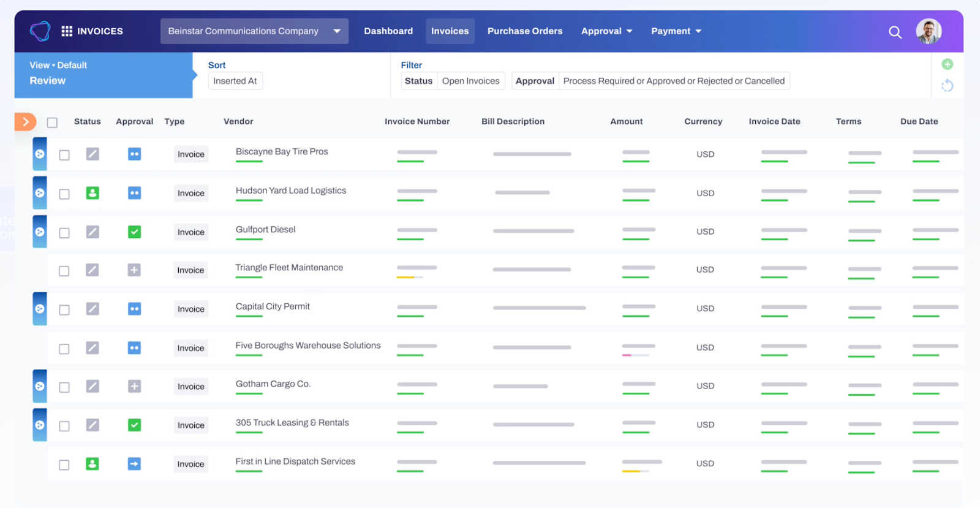The height and width of the screenshot is (508, 980).
Task: Click the Open Invoices status filter
Action: pyautogui.click(x=471, y=81)
